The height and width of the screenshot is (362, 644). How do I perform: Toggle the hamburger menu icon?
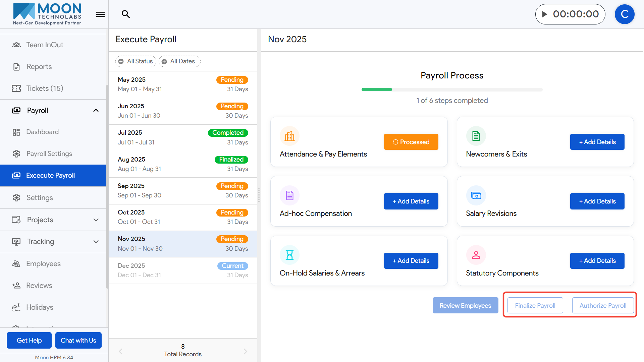[x=100, y=14]
